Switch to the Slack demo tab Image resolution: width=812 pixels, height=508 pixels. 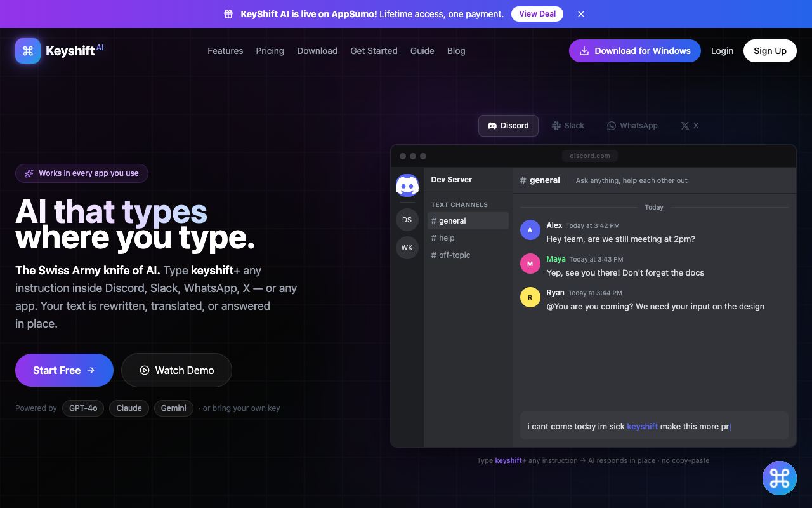click(568, 126)
